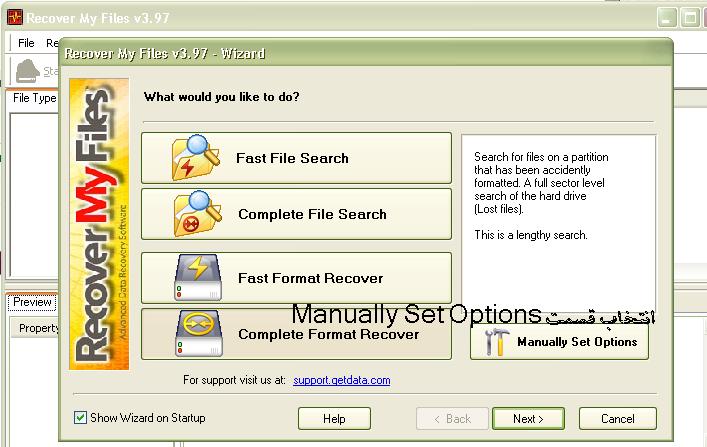Click the Fast File Search folder icon
Viewport: 707px width, 447px height.
tap(196, 158)
